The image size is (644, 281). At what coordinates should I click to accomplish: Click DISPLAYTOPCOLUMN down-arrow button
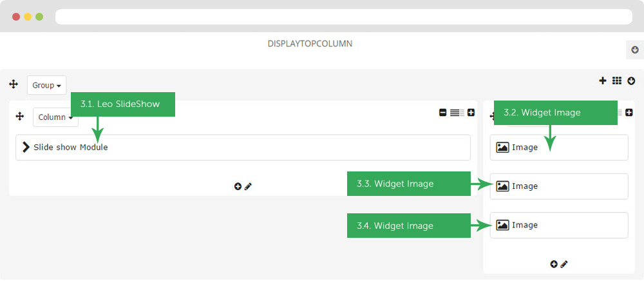point(634,50)
